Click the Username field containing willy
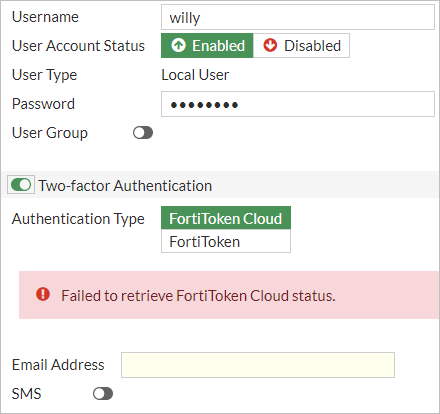Screen dimensions: 440x414 pyautogui.click(x=298, y=17)
